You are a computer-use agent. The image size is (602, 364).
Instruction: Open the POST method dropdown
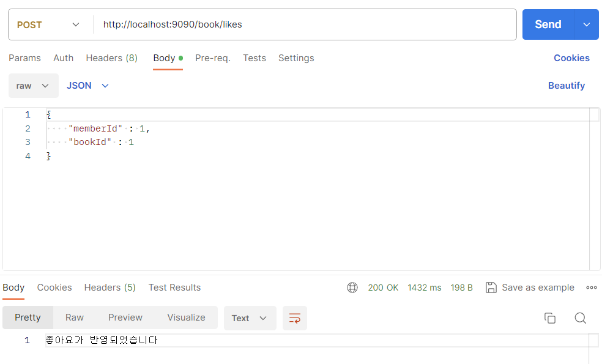(48, 24)
